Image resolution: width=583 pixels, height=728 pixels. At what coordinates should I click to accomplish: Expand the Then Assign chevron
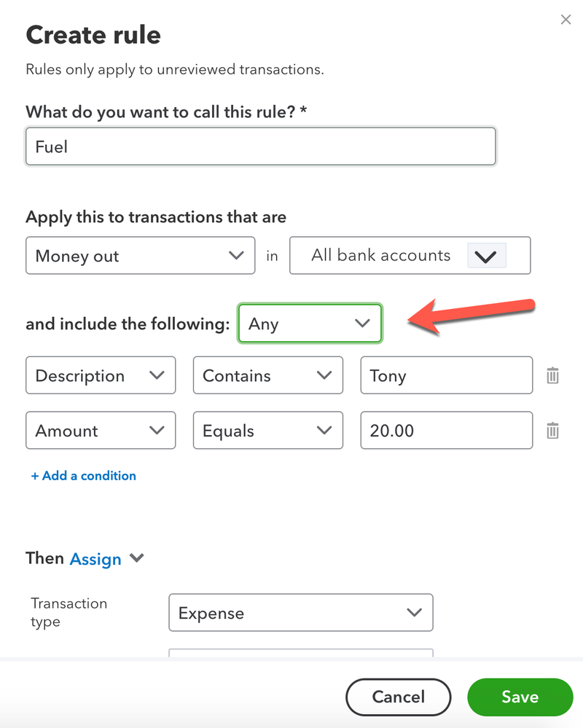136,557
